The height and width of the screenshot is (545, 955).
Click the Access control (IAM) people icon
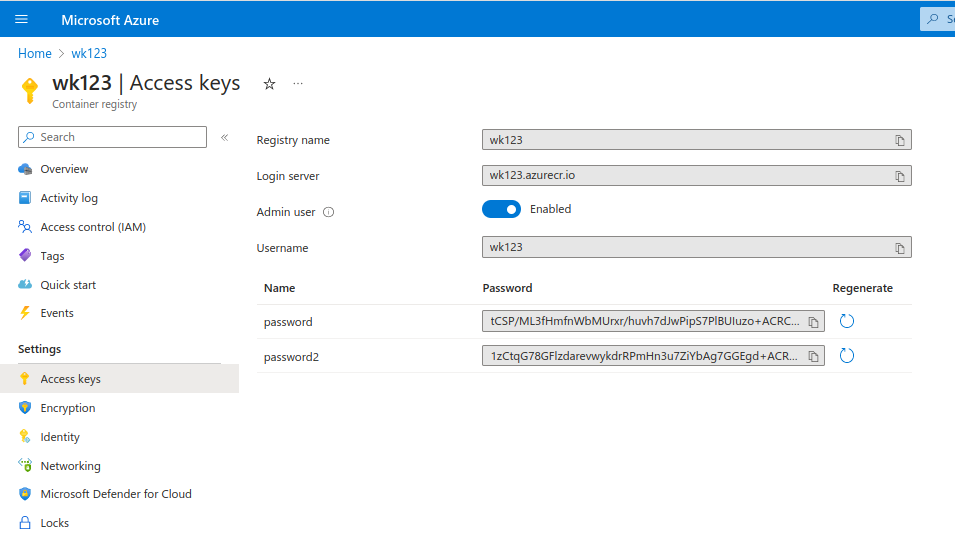pos(25,227)
